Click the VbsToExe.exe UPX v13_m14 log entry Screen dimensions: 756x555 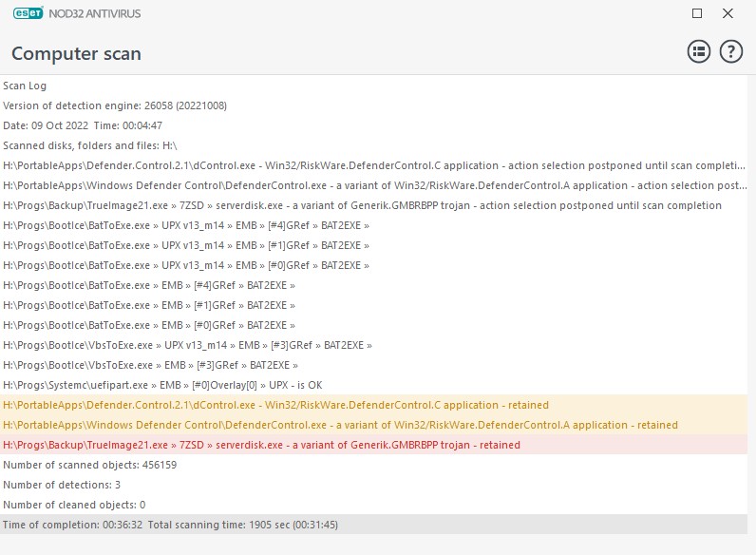(187, 345)
